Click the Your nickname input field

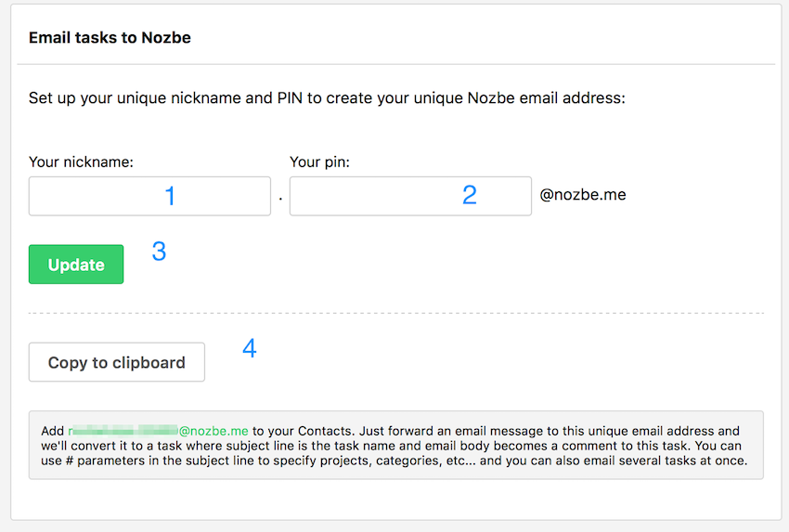coord(149,196)
